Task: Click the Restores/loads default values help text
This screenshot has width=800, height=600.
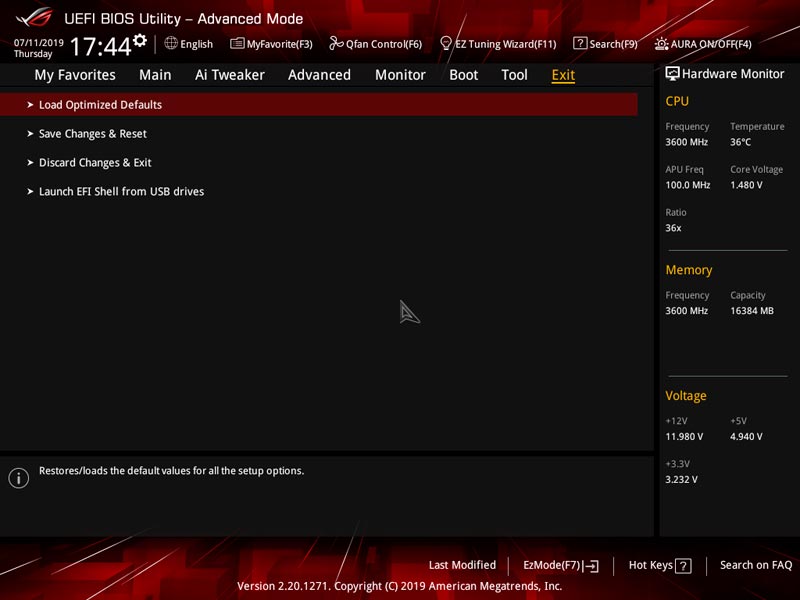Action: pyautogui.click(x=171, y=471)
